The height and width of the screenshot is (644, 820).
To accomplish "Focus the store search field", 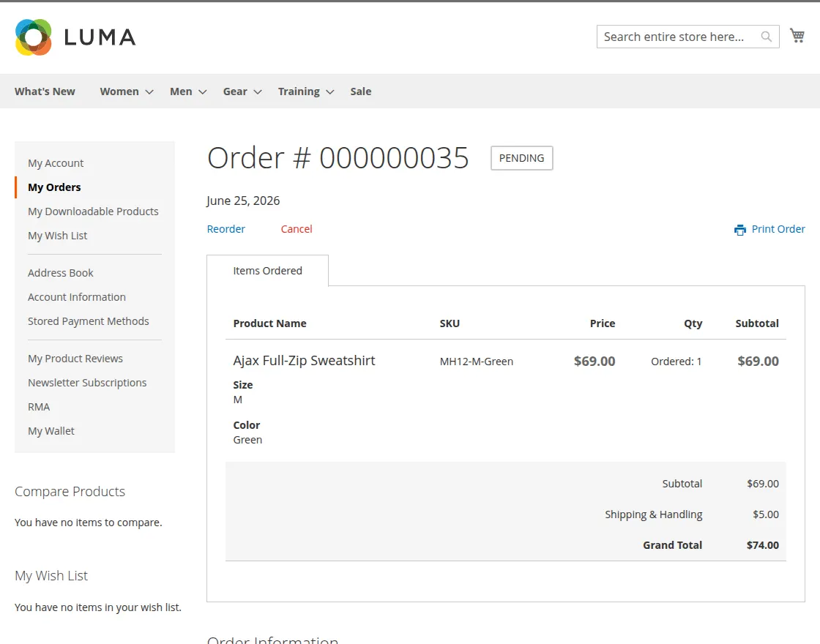I will (x=687, y=37).
